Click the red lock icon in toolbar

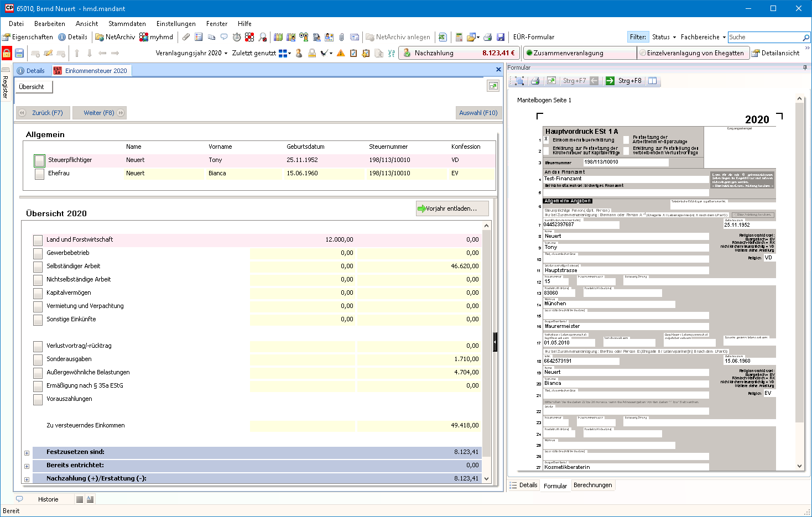[7, 53]
